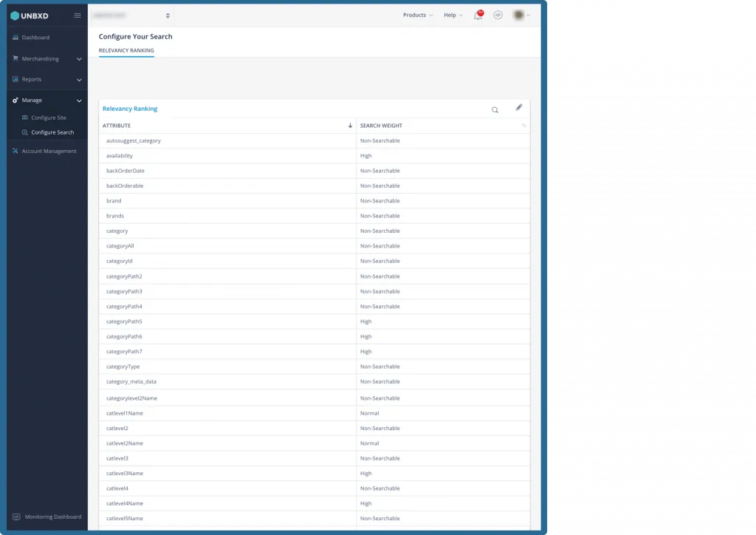Click the ATTRIBUTE column header
The height and width of the screenshot is (535, 756).
pyautogui.click(x=117, y=126)
